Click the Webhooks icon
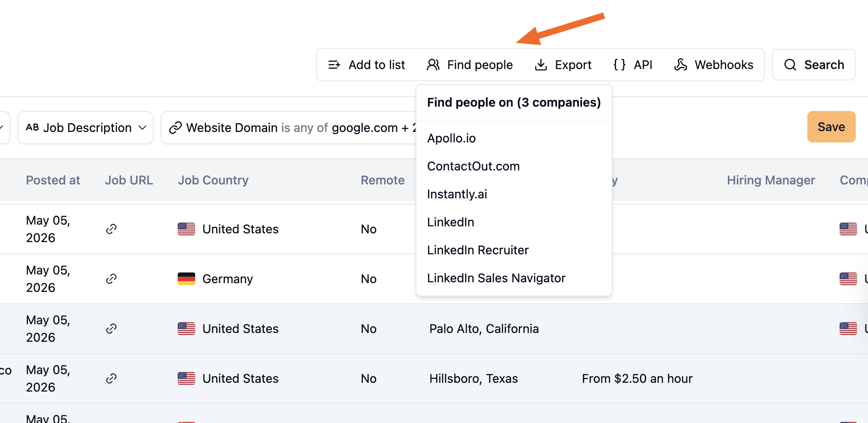 tap(681, 65)
